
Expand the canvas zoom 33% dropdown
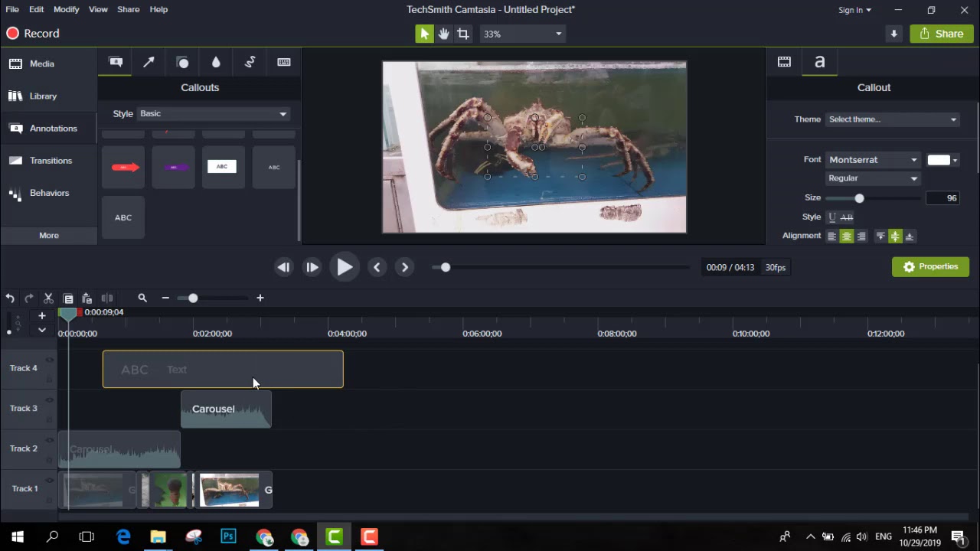click(522, 34)
